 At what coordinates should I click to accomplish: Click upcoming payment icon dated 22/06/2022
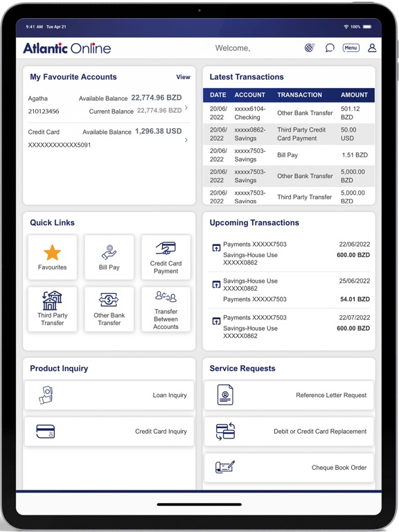(216, 248)
